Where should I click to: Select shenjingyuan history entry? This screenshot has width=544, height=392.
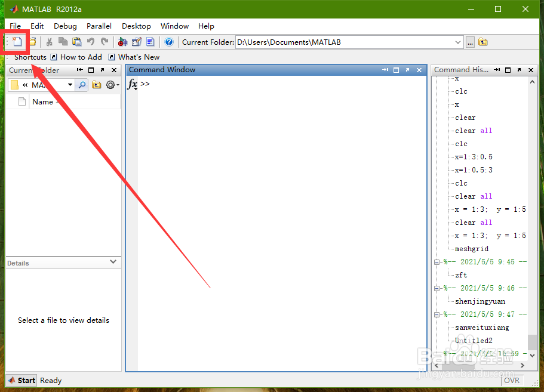(x=480, y=301)
